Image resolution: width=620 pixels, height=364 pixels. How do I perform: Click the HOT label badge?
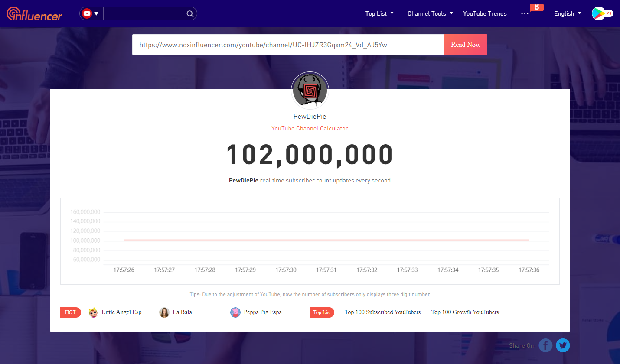70,312
